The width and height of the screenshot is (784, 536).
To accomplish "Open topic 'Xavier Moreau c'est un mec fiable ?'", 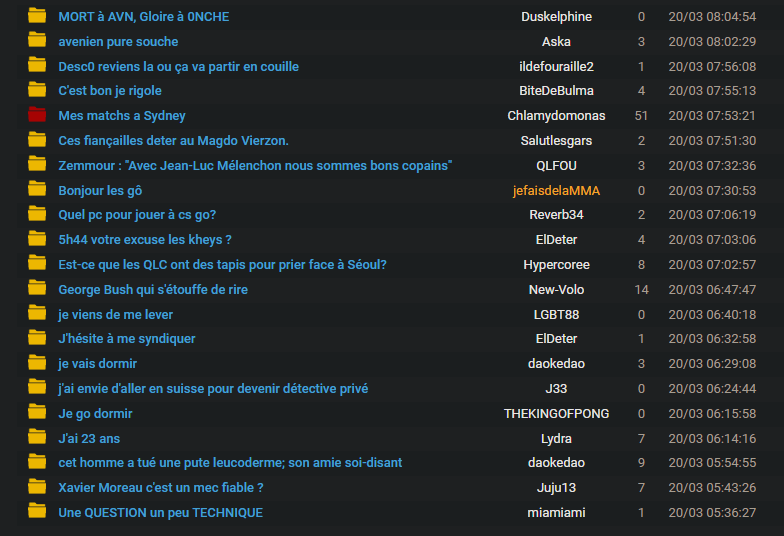I will [161, 487].
